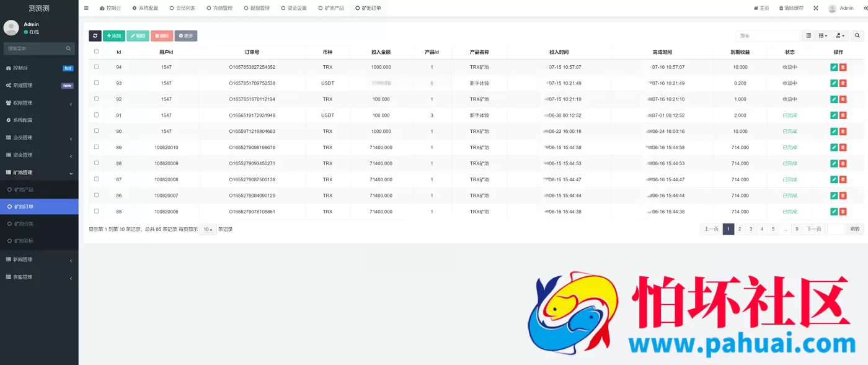Viewport: 868px width, 365px height.
Task: Switch to the 矿池产品 top tab
Action: pyautogui.click(x=331, y=8)
